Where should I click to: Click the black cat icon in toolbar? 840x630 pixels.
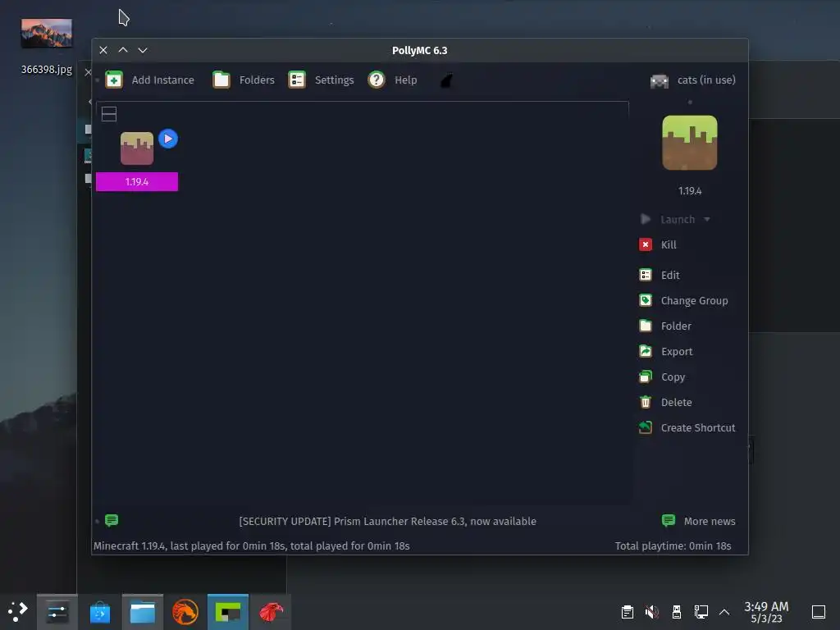(x=446, y=80)
